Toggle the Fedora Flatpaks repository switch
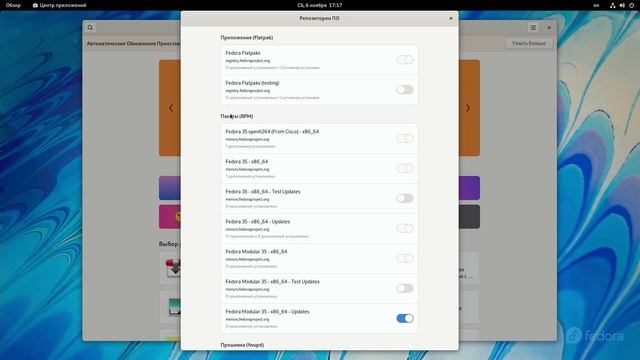 coord(404,60)
